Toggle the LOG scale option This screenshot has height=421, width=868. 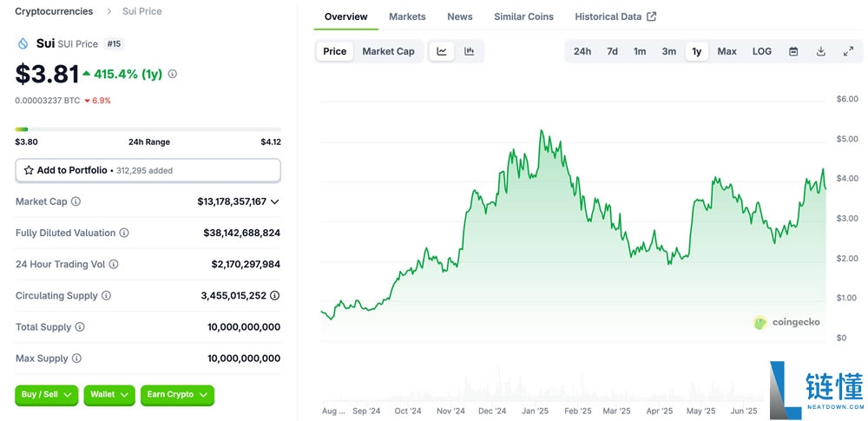pos(761,51)
